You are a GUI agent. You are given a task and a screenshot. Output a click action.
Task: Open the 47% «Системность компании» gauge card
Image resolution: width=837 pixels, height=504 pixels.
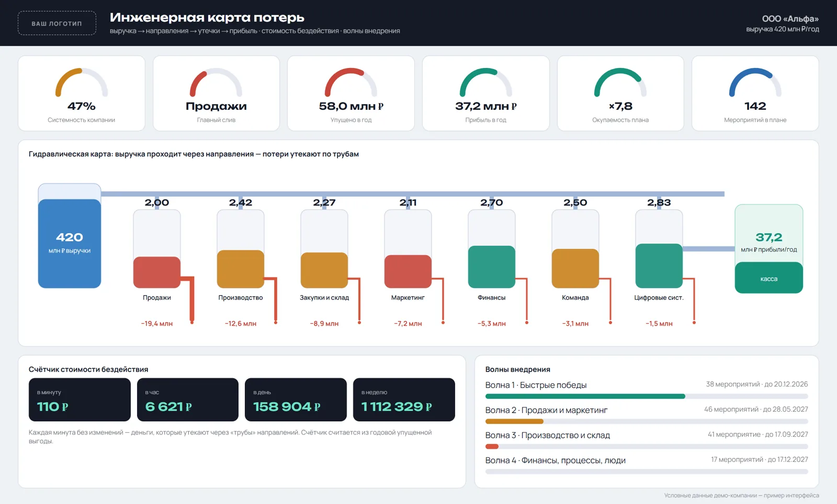[82, 93]
